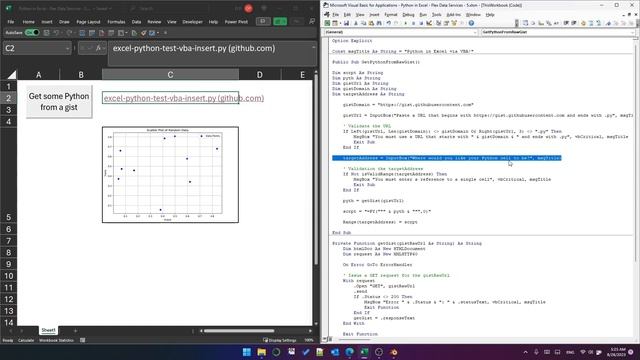
Task: Open the Formulas tab
Action: point(116,22)
